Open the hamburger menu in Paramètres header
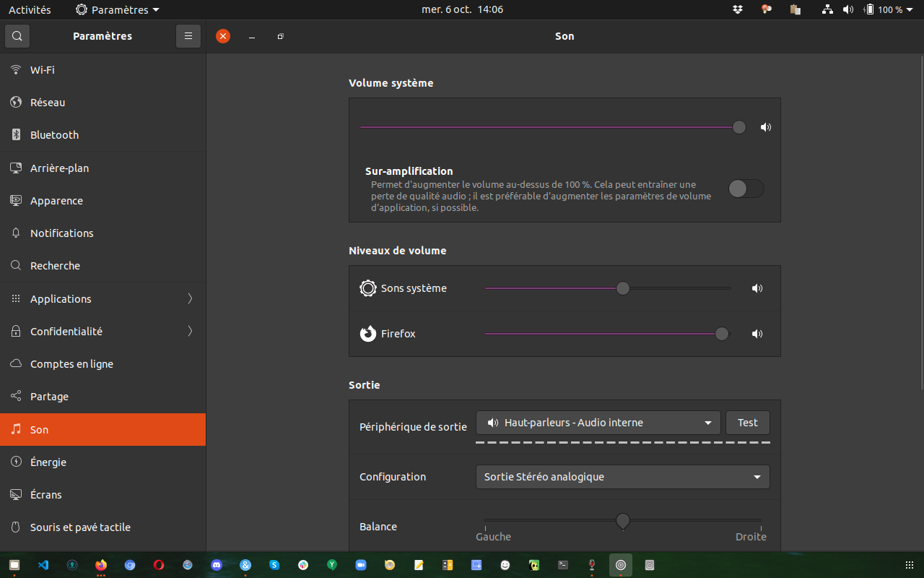 (x=188, y=36)
